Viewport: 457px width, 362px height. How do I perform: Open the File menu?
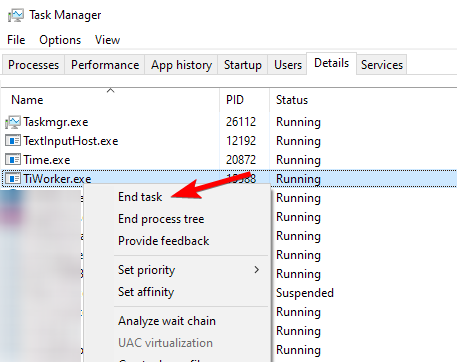pyautogui.click(x=16, y=40)
